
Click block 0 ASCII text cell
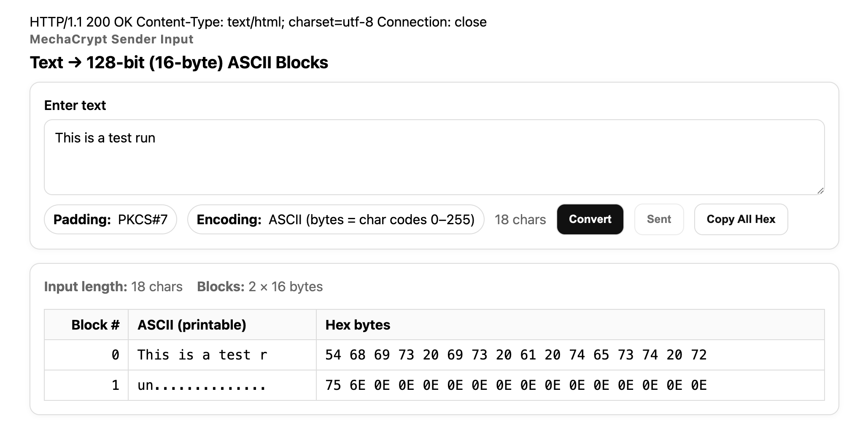[202, 355]
